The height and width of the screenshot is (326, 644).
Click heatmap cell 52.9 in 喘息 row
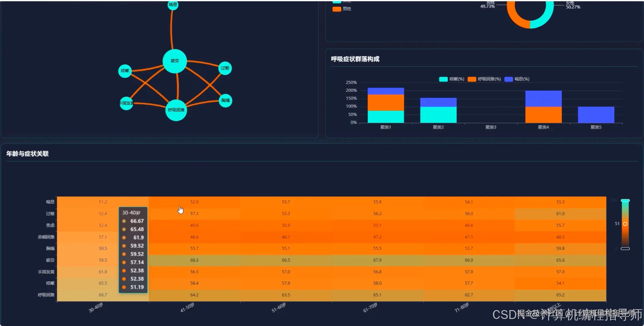click(x=194, y=202)
